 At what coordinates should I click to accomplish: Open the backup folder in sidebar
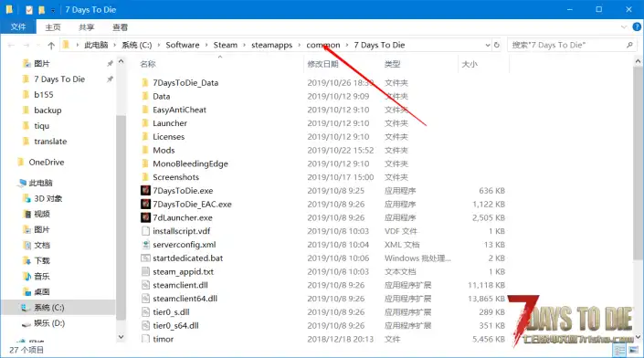48,111
